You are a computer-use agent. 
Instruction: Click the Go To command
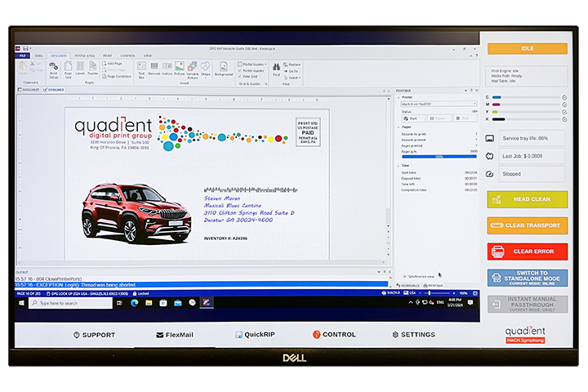tap(291, 71)
